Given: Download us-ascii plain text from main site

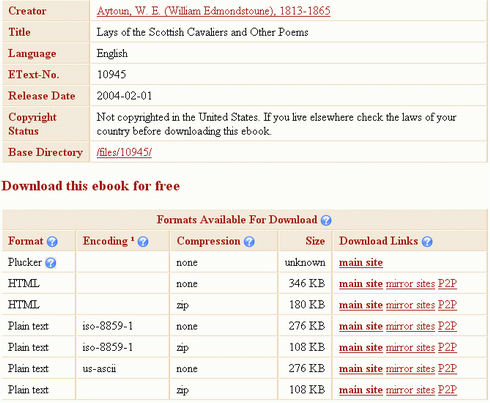Looking at the screenshot, I should [361, 369].
